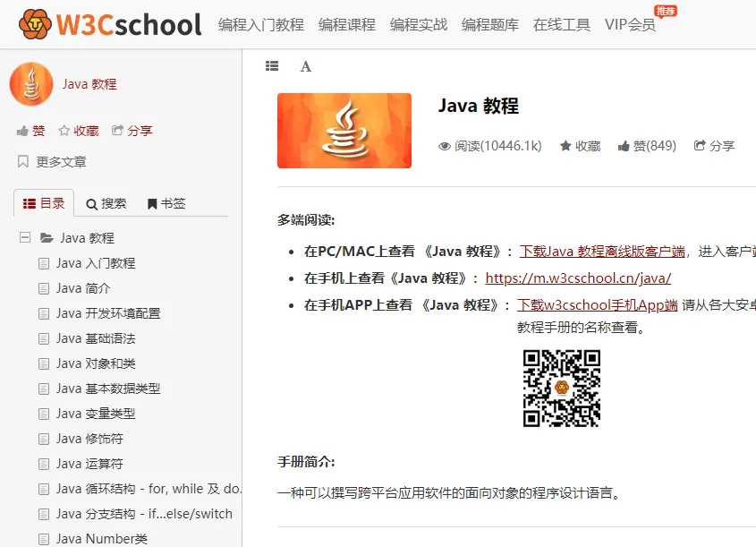Image resolution: width=756 pixels, height=547 pixels.
Task: Click the Java 教程 sidebar title link
Action: tap(89, 84)
